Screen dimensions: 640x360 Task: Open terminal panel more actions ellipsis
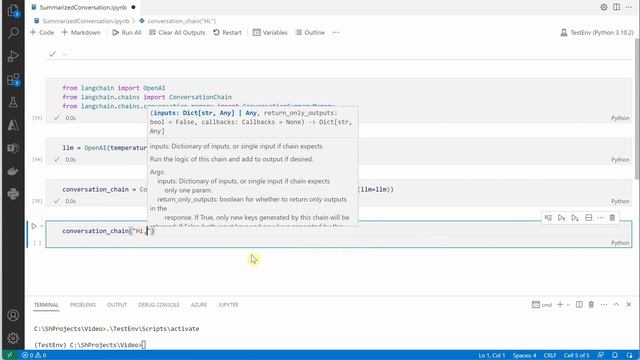click(x=604, y=304)
